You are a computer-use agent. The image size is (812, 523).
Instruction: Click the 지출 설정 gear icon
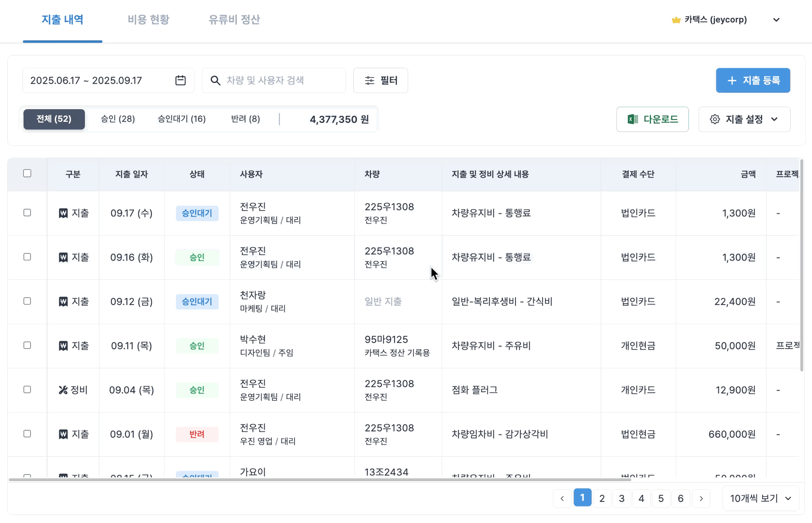tap(715, 119)
